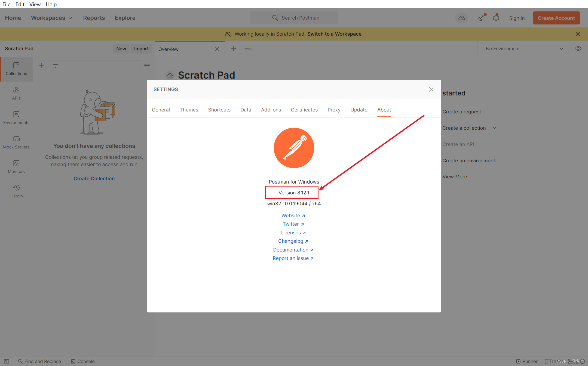Open the View menu
Viewport: 588px width, 366px height.
point(35,4)
